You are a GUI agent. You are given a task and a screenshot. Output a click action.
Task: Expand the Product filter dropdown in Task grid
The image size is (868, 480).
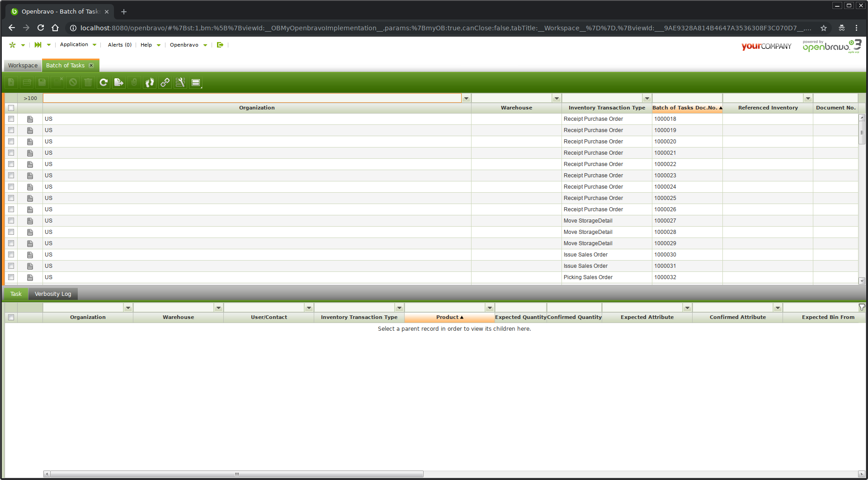(490, 308)
